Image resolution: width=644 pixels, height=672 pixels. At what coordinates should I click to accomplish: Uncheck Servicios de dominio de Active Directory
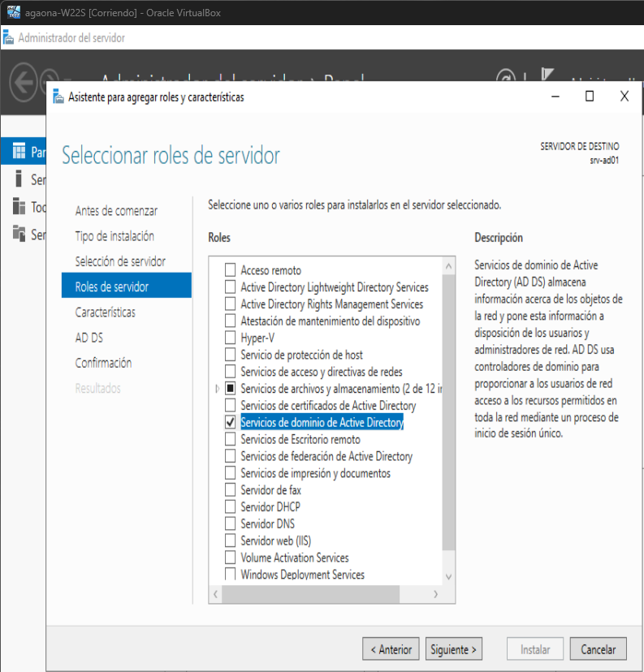pos(231,423)
